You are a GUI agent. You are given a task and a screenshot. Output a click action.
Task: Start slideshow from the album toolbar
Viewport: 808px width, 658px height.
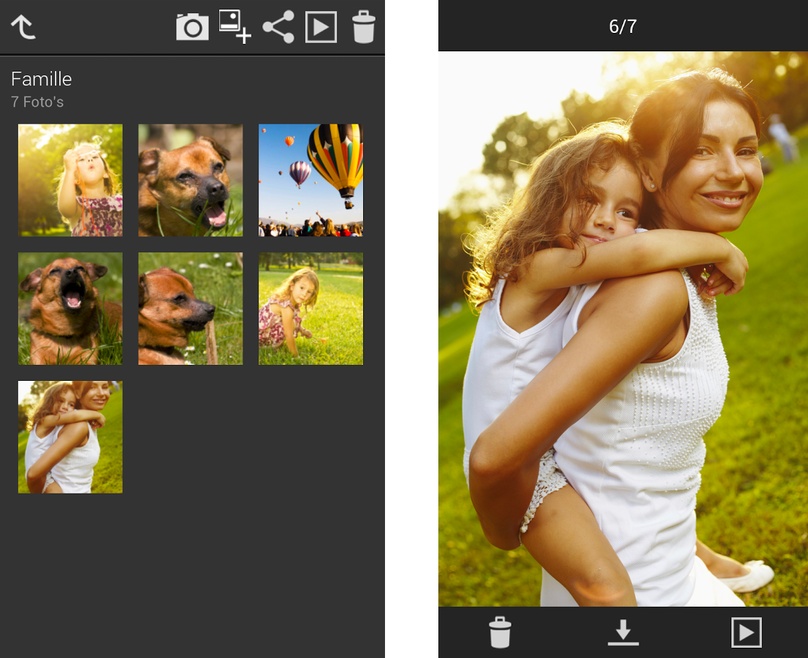(321, 27)
